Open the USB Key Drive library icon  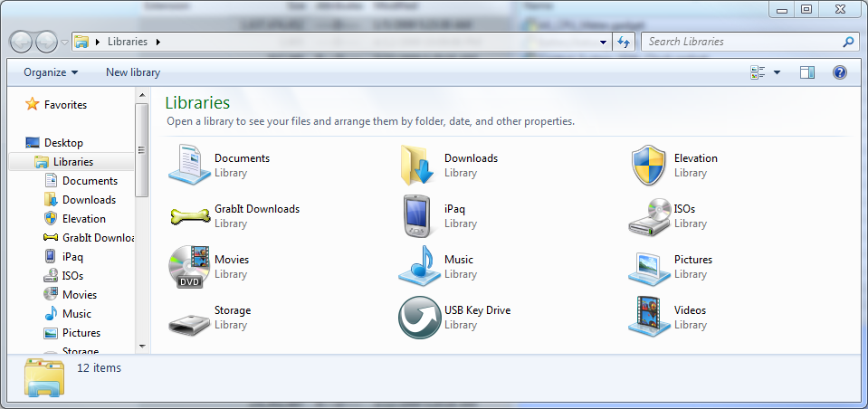(x=419, y=318)
